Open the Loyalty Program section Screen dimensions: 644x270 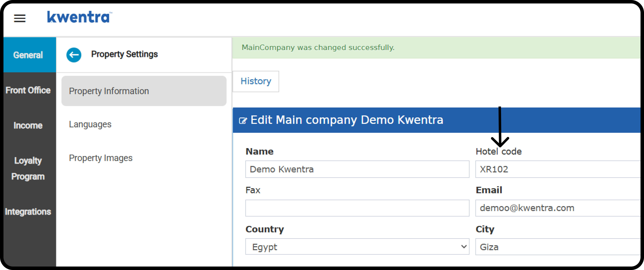click(x=28, y=168)
